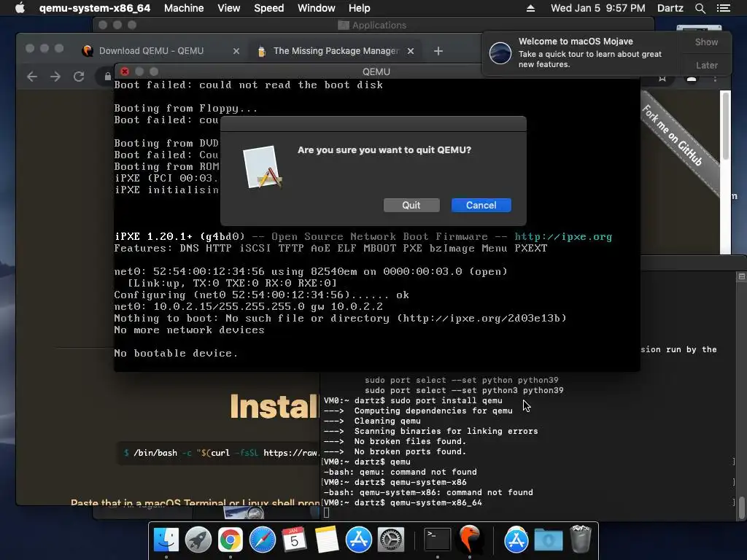Open the Speed menu
This screenshot has width=747, height=560.
268,8
